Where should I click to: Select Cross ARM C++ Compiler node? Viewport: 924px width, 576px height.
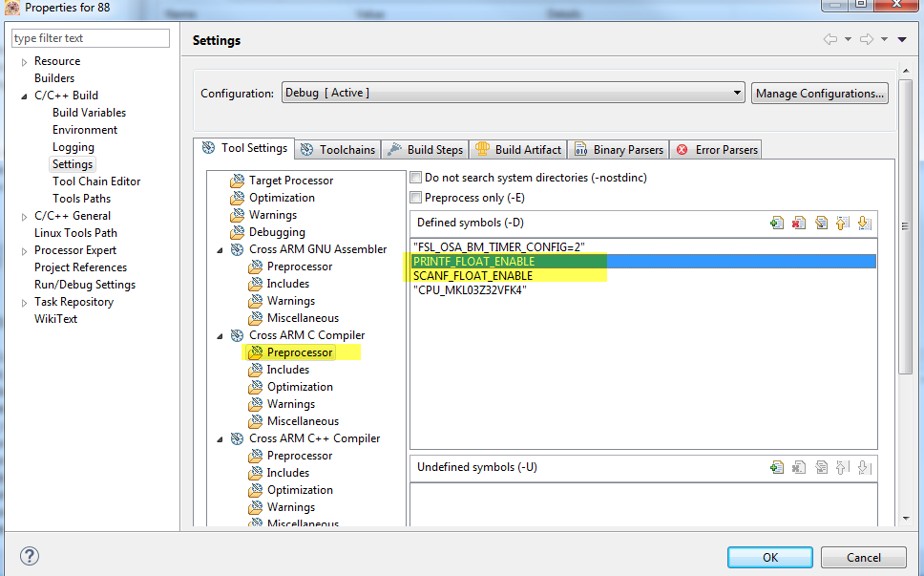point(315,438)
